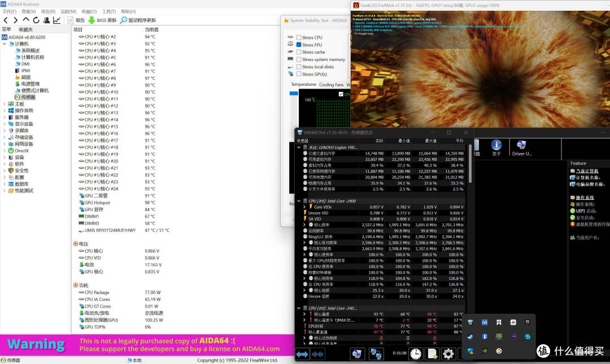
Task: Click the 报告 report toolbar button
Action: point(76,20)
